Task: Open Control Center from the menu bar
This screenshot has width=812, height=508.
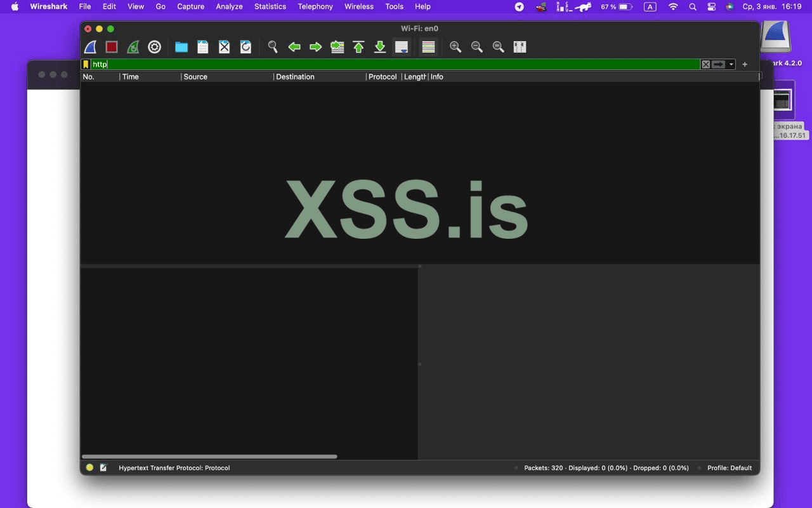Action: (712, 6)
